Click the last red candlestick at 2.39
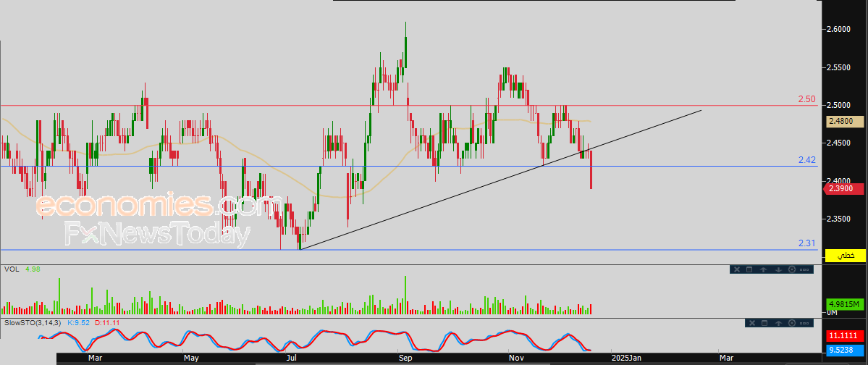This screenshot has width=868, height=365. [x=591, y=169]
